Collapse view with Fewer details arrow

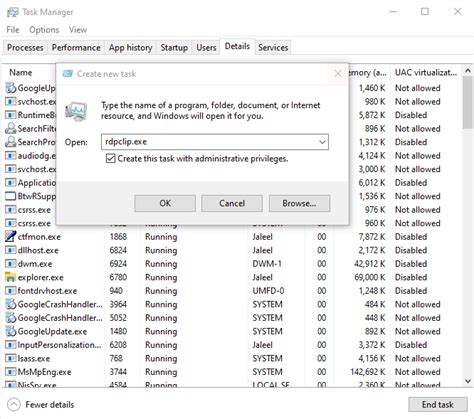tap(14, 405)
